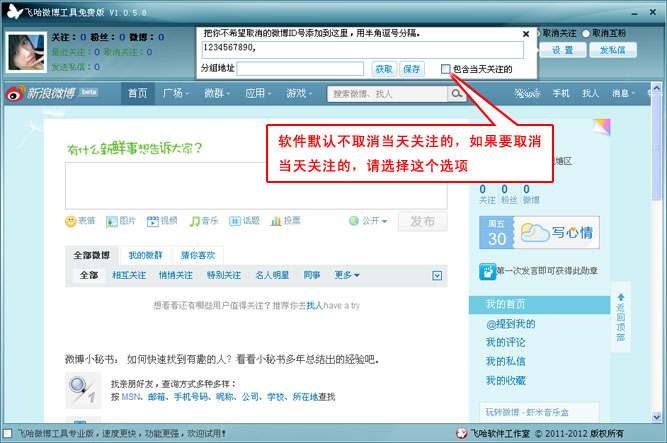Click the 发布 publish button
This screenshot has height=443, width=667.
click(422, 222)
